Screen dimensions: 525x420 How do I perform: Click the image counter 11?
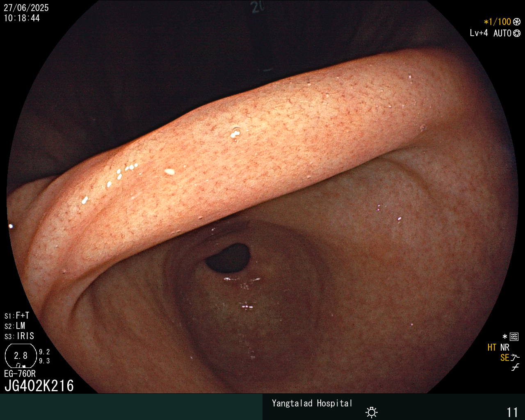point(512,412)
